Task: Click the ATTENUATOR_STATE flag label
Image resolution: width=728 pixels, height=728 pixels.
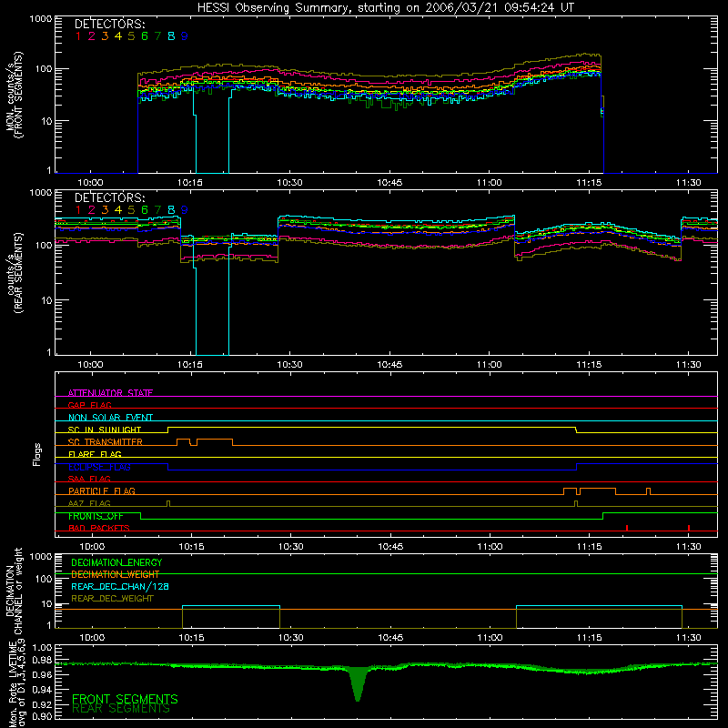Action: click(x=110, y=393)
